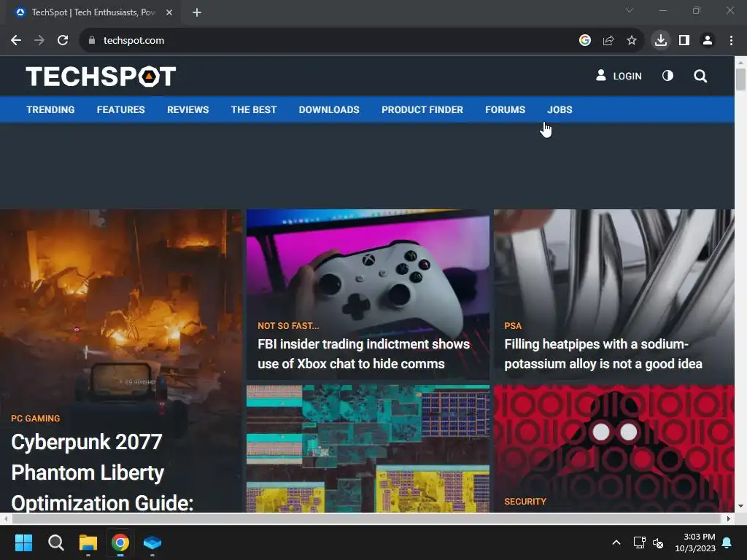
Task: Go back with the browser back arrow
Action: 16,41
